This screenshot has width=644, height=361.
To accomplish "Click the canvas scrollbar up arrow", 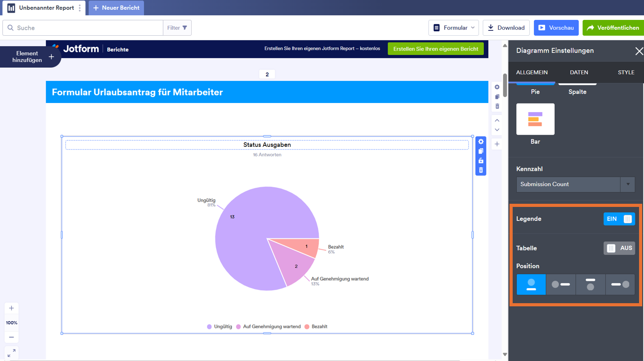I will 505,46.
